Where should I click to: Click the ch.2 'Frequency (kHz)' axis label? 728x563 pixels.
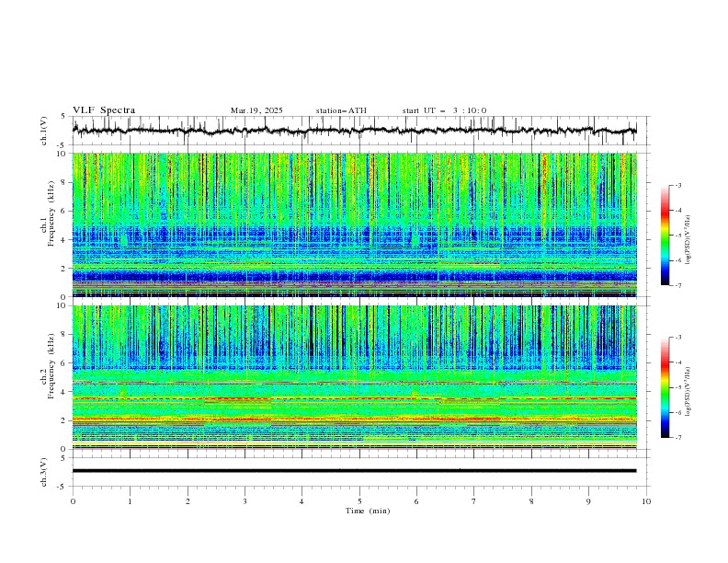tap(51, 365)
